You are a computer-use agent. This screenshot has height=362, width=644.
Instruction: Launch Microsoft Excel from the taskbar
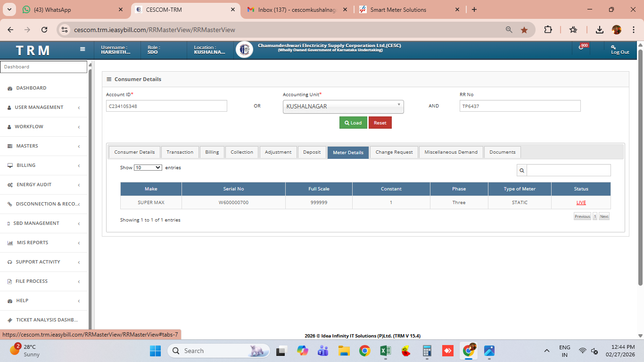pos(386,351)
